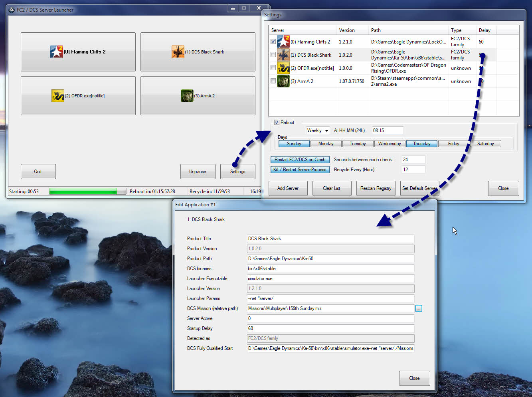Open the Weekly frequency dropdown
532x397 pixels.
[x=318, y=130]
